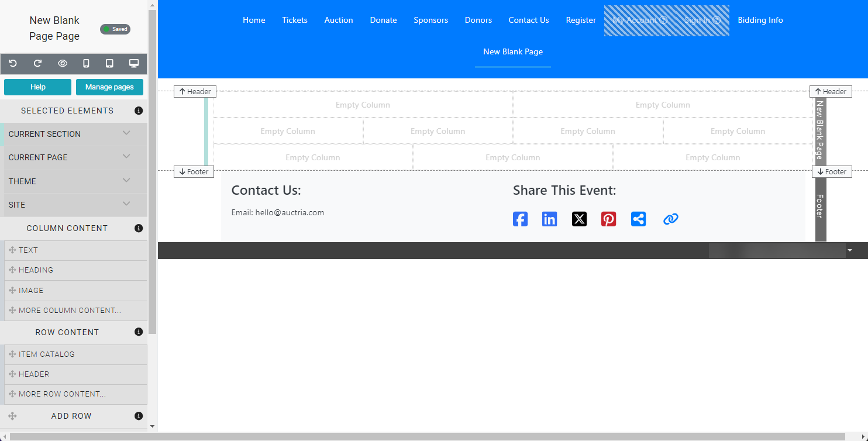Switch to desktop monitor view icon
The image size is (868, 441).
[134, 63]
